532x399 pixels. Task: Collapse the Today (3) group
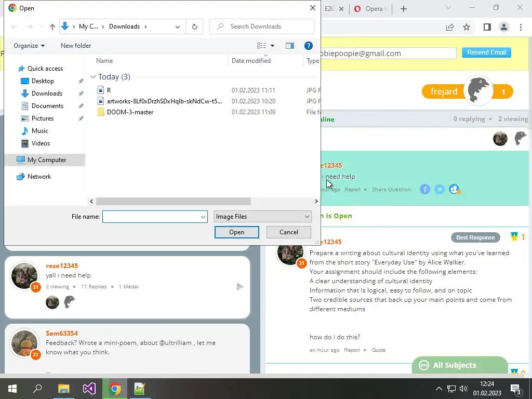93,77
